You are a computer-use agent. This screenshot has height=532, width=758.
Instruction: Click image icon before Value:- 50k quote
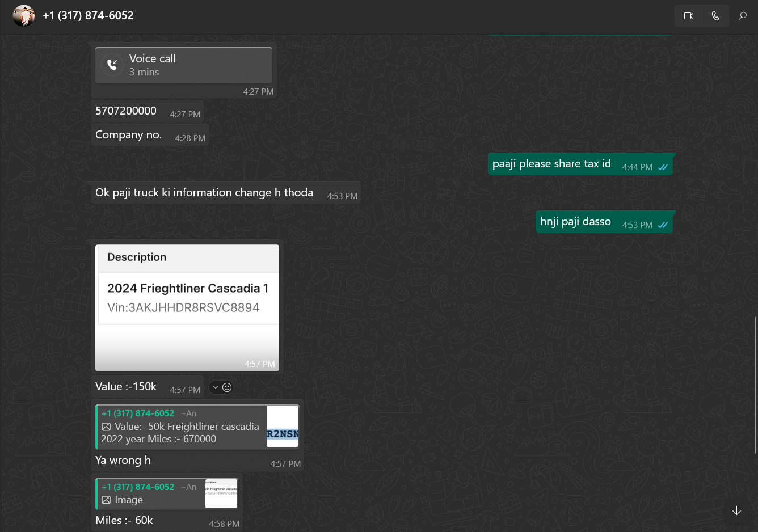coord(106,427)
